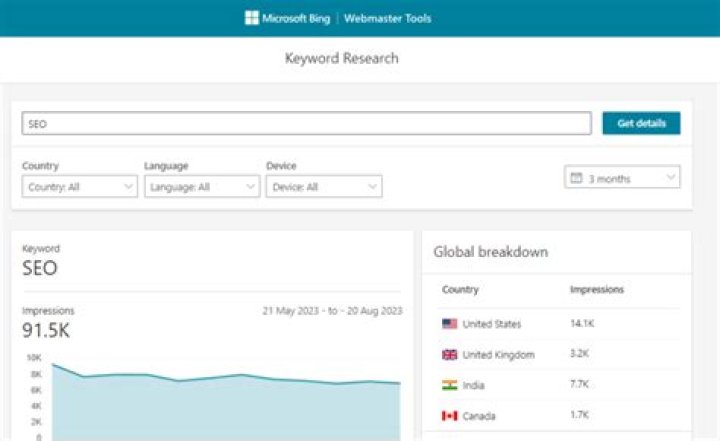This screenshot has width=720, height=441.
Task: Open the Language: All dropdown
Action: click(x=202, y=187)
